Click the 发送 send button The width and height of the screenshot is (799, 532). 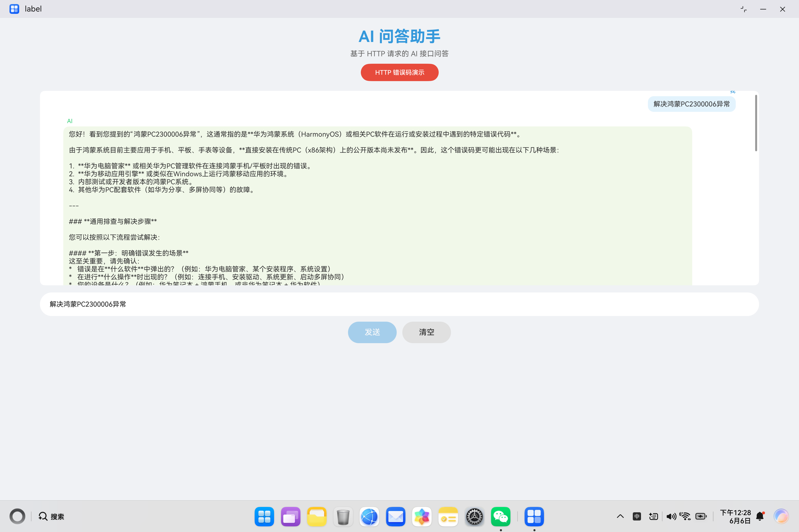[x=372, y=332]
